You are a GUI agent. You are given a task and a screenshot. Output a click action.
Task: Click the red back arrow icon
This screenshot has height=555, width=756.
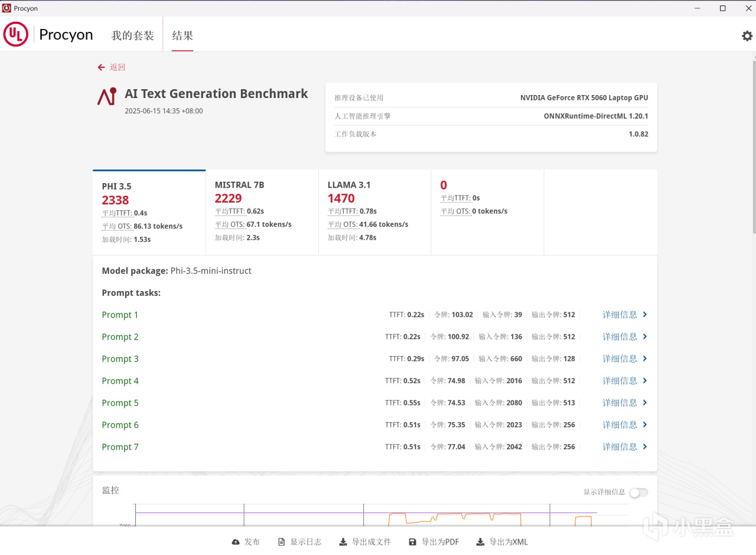pyautogui.click(x=102, y=67)
